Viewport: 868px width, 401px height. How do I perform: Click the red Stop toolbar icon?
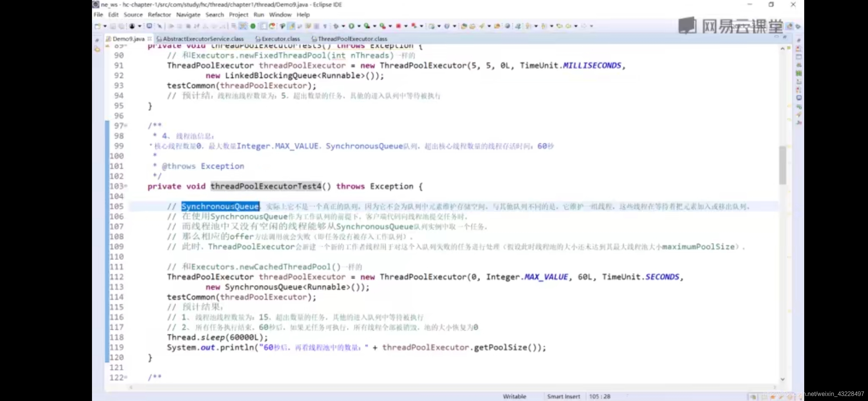[398, 26]
